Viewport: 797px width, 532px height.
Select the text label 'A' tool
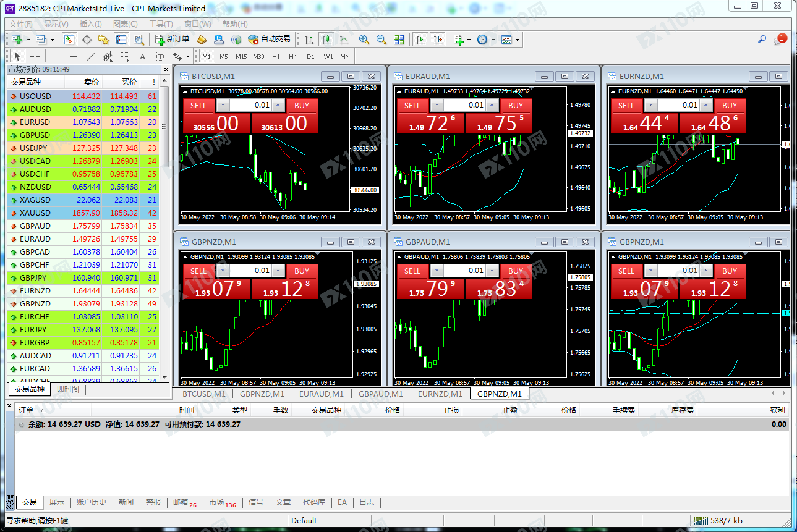point(142,56)
